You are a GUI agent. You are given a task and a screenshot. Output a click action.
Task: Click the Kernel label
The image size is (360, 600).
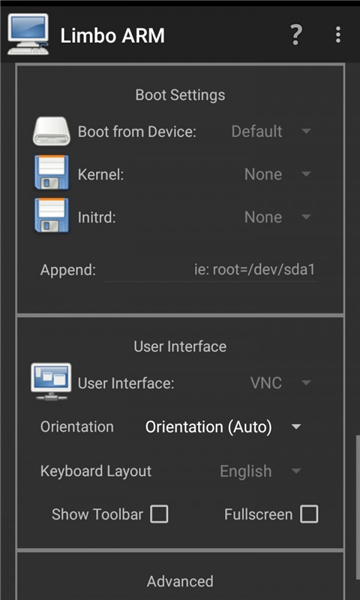pos(101,174)
